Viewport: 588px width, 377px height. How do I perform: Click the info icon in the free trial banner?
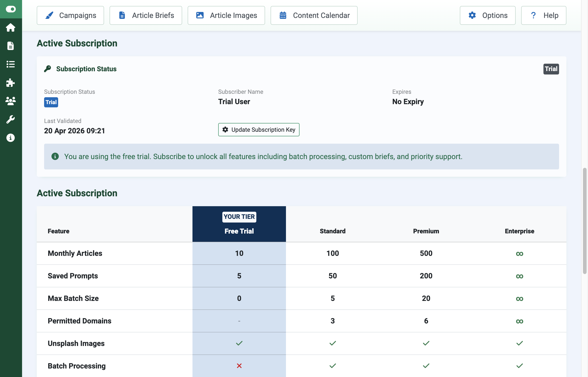[x=55, y=157]
